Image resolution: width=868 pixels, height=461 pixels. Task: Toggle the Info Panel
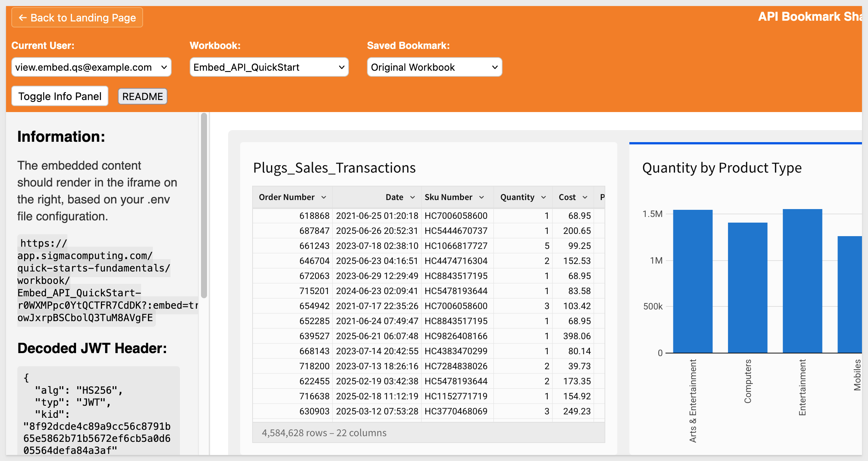(x=60, y=96)
